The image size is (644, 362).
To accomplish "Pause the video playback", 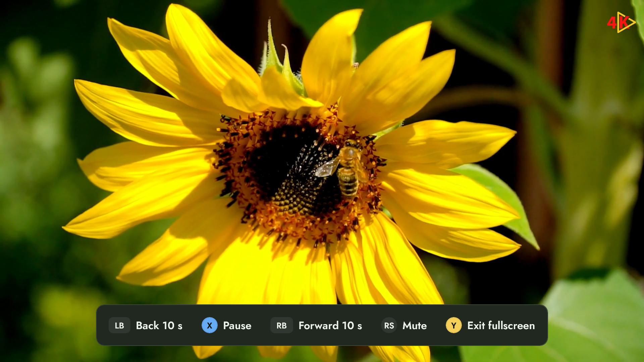I will [x=237, y=325].
